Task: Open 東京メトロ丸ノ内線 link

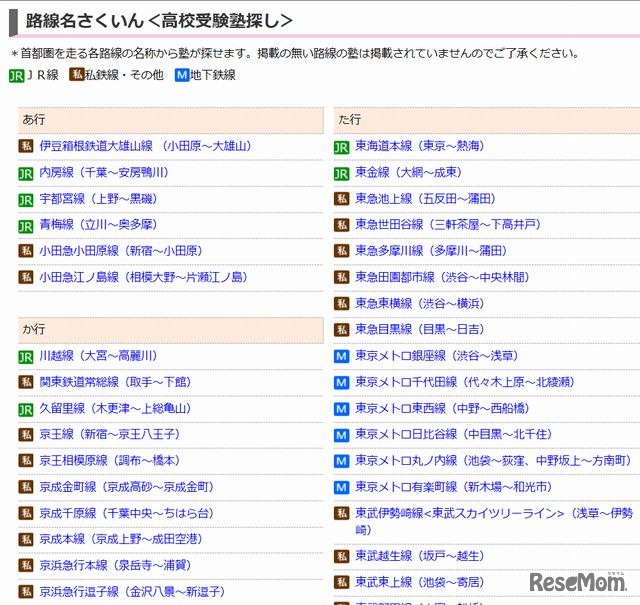Action: click(x=493, y=460)
